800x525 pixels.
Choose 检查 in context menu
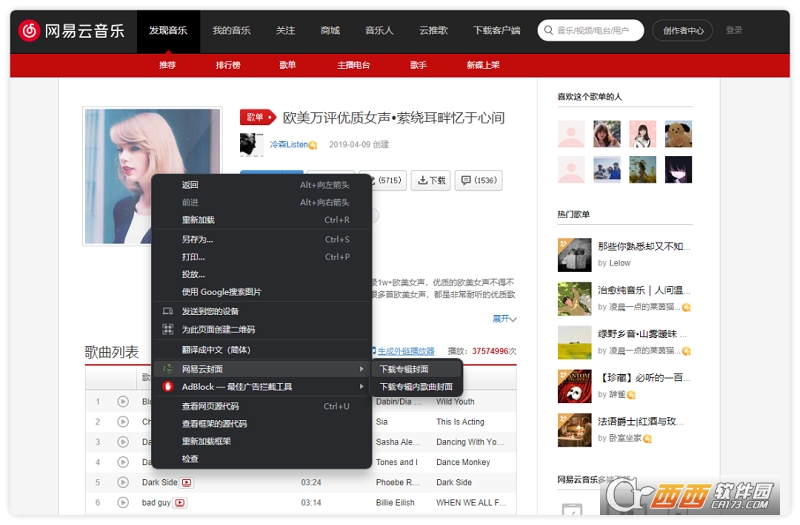point(261,459)
